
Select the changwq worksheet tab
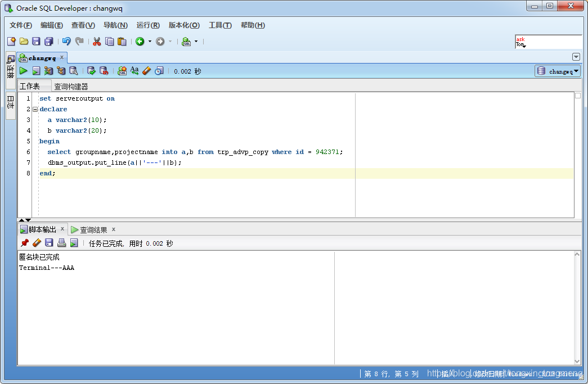pos(42,58)
